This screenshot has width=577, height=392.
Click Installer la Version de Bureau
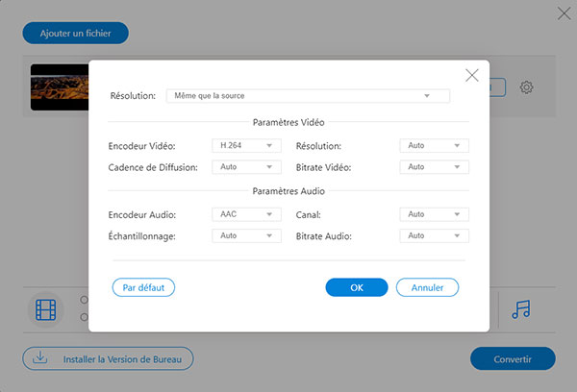108,359
